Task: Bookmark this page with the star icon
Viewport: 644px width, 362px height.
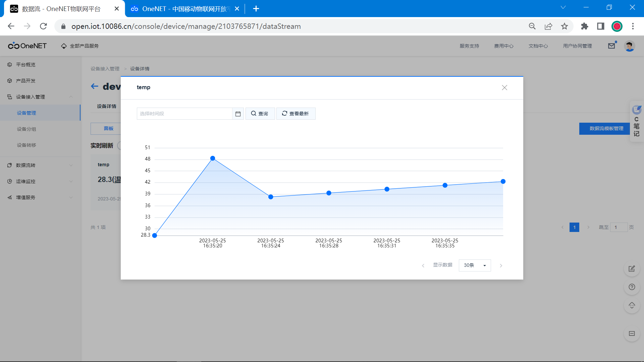Action: [x=565, y=26]
